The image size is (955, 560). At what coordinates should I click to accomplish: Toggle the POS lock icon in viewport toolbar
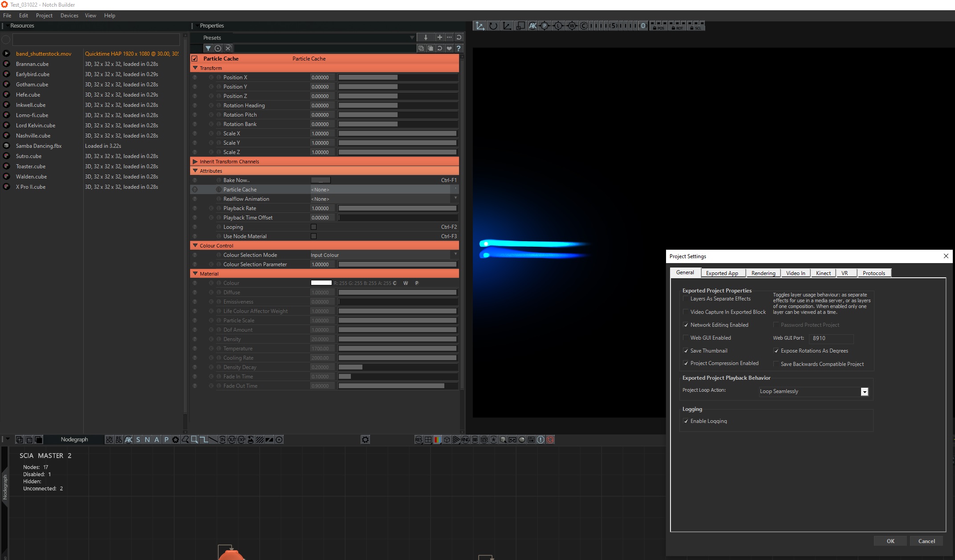658,26
